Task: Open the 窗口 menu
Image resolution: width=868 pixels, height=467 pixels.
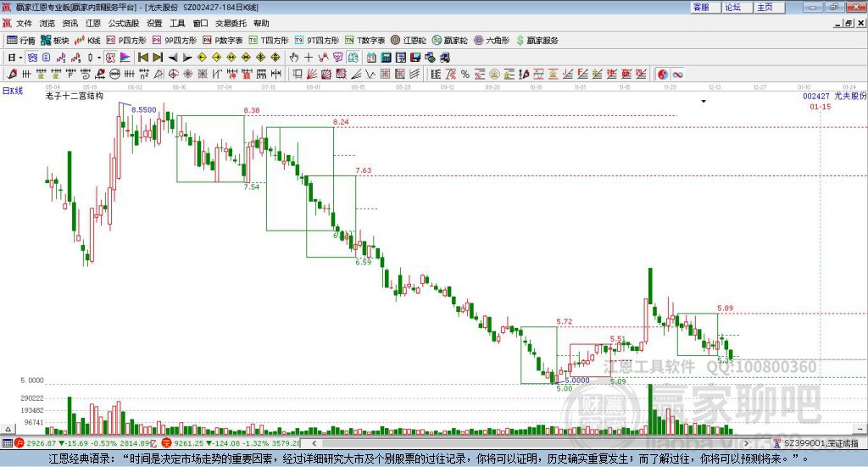Action: (x=200, y=23)
